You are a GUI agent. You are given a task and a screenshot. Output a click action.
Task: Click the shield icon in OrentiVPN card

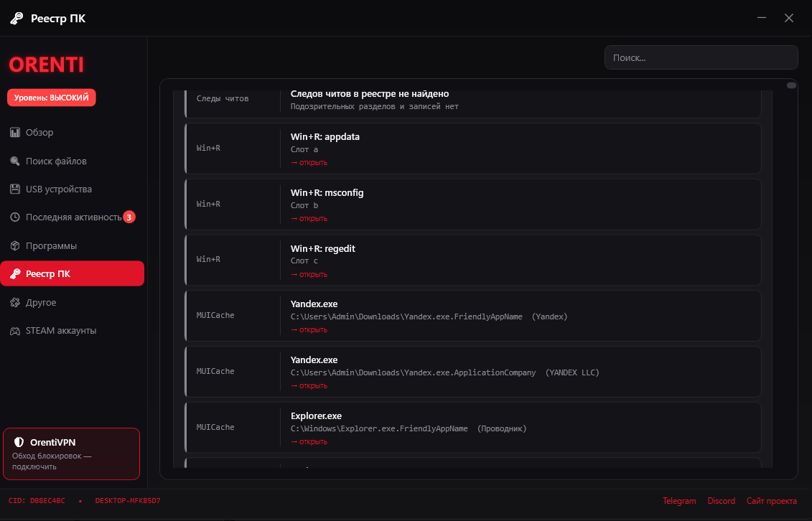[x=19, y=442]
